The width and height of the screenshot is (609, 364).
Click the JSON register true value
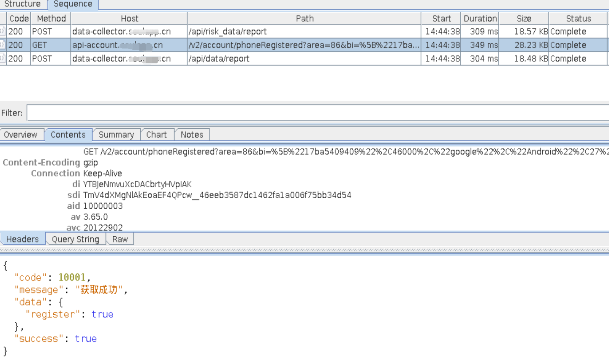(x=102, y=314)
